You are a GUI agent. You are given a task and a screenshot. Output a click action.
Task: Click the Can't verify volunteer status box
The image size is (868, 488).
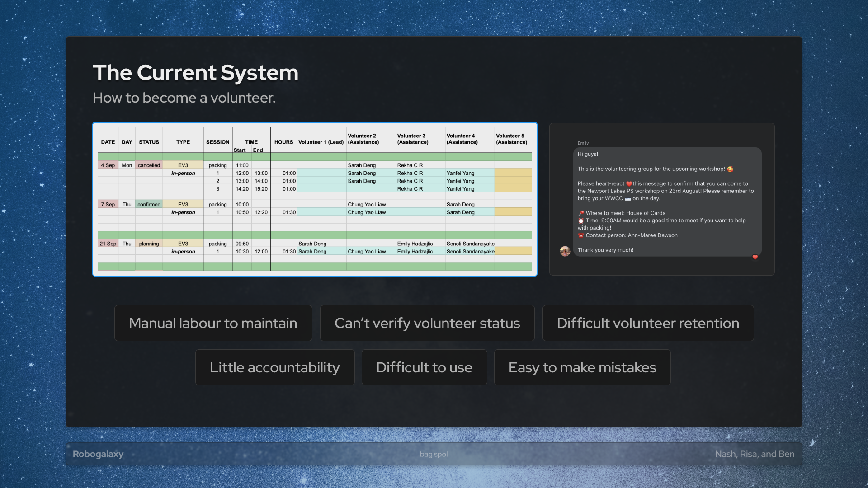[x=427, y=323]
